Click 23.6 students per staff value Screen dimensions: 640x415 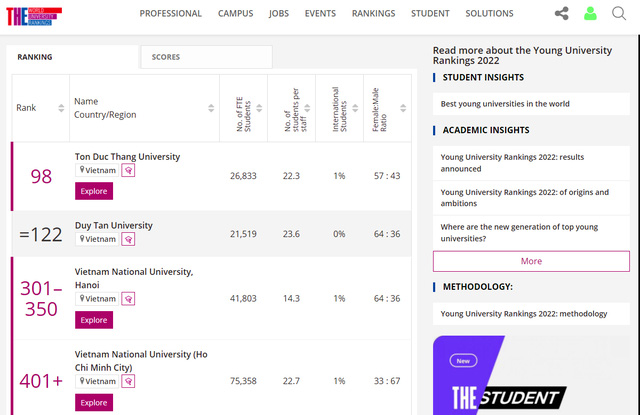pyautogui.click(x=291, y=234)
